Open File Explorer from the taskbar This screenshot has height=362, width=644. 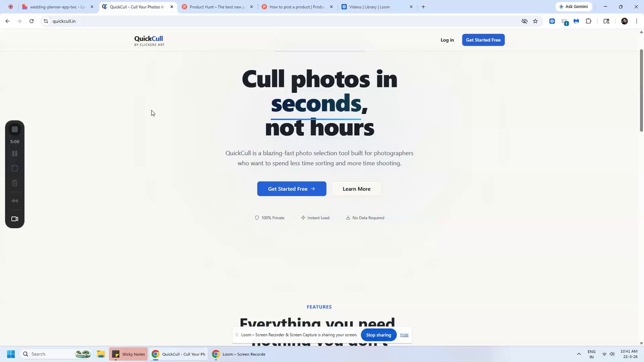(x=101, y=354)
